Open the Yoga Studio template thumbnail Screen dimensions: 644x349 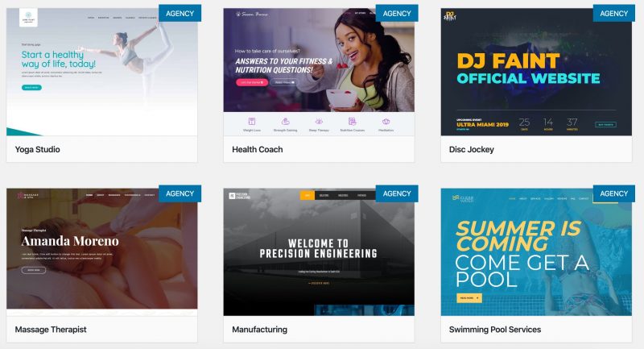coord(102,72)
